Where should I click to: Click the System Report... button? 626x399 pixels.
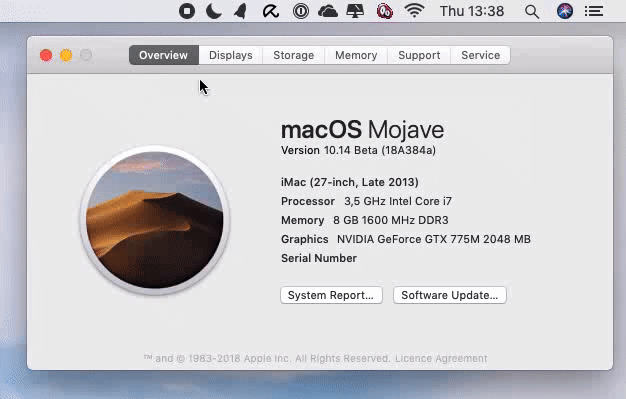331,295
